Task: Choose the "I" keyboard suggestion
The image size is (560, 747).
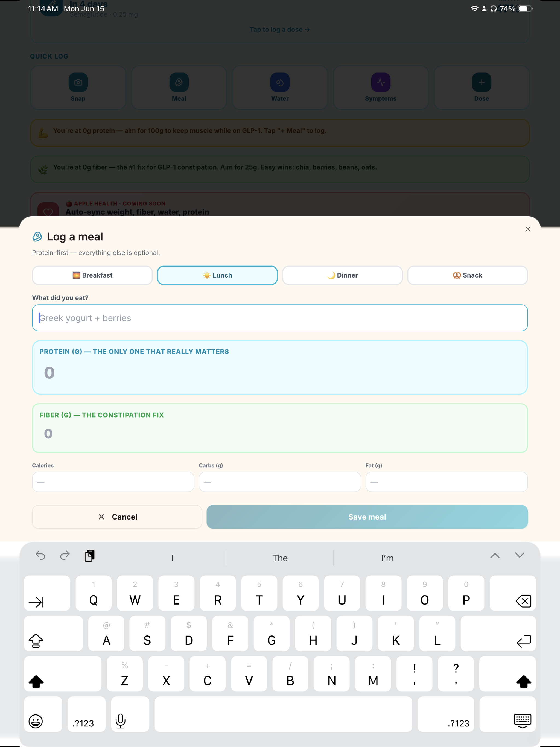Action: coord(173,558)
